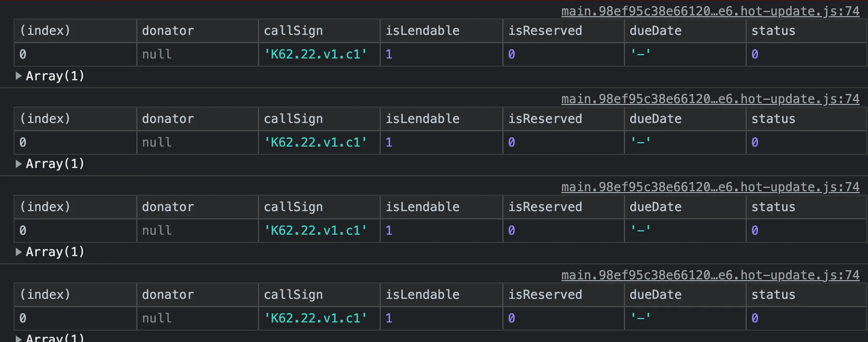The image size is (868, 342).
Task: Expand the third Array(1) disclosure triangle
Action: pyautogui.click(x=19, y=252)
